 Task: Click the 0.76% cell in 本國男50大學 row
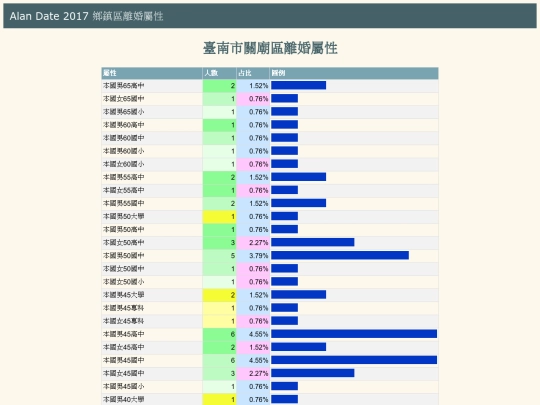[253, 216]
